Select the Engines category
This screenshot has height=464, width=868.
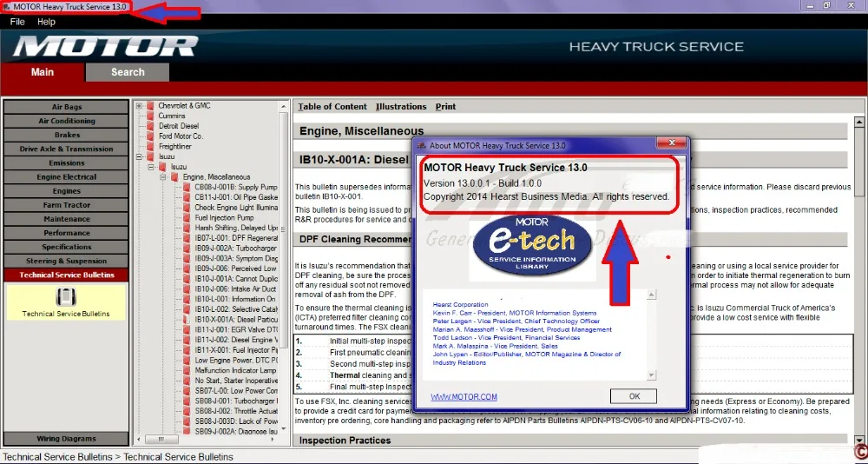point(67,190)
